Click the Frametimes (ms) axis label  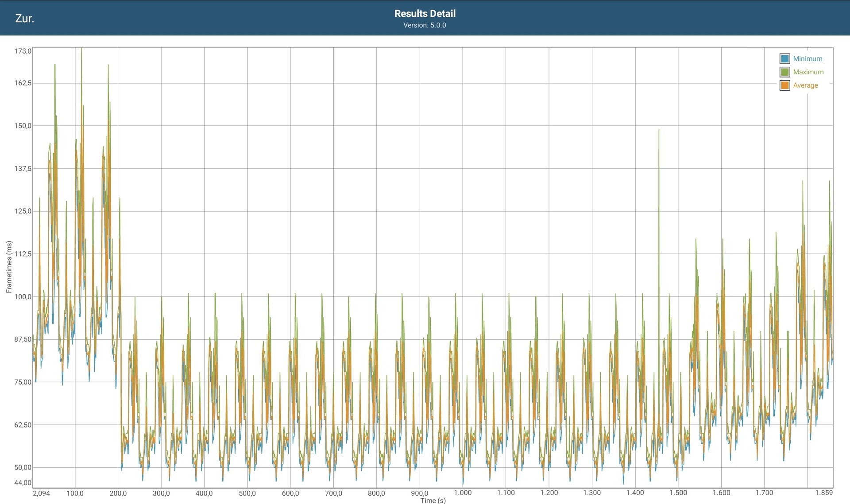click(9, 267)
